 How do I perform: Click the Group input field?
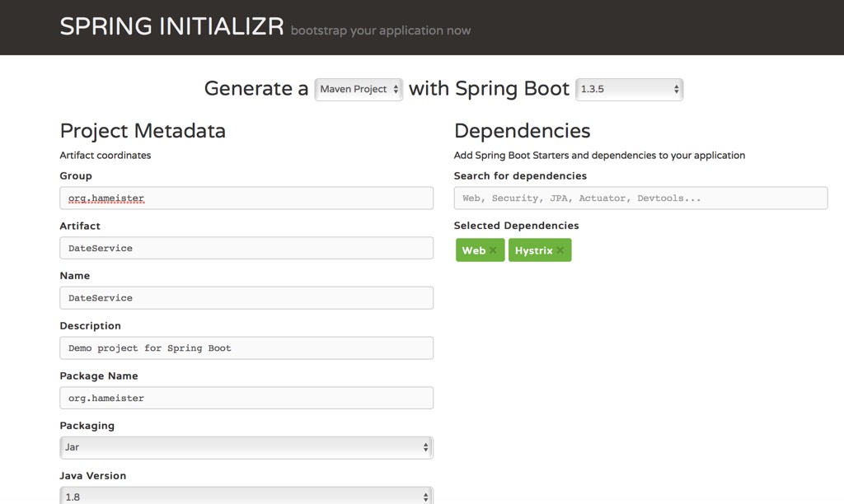[246, 198]
